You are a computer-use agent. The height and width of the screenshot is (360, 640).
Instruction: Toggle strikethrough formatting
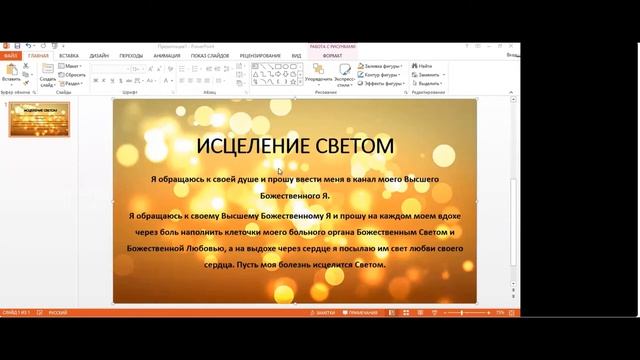click(x=129, y=81)
